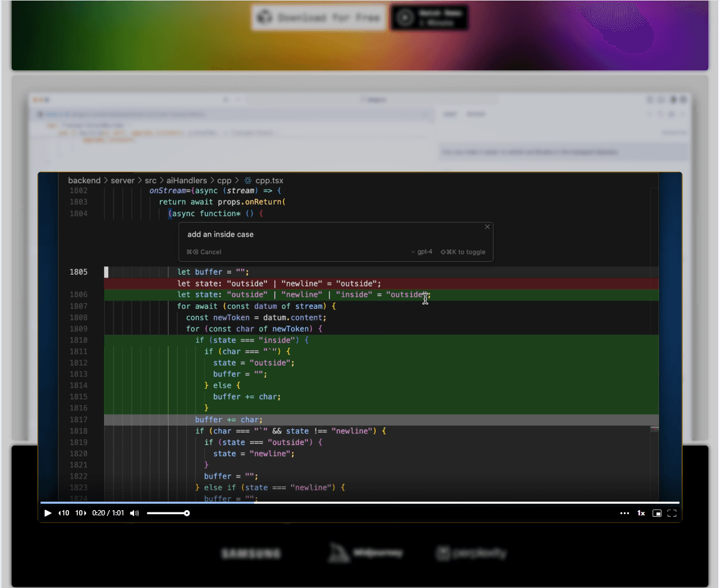
Task: Click the Samsung logo
Action: click(x=251, y=553)
